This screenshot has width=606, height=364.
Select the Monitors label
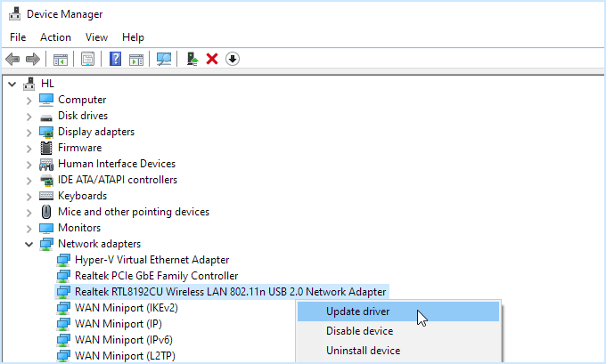79,228
